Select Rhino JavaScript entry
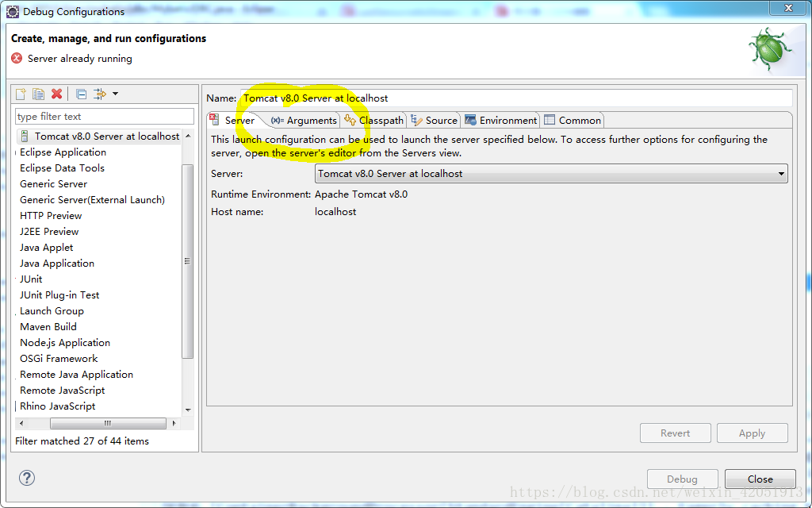This screenshot has height=508, width=812. coord(57,406)
